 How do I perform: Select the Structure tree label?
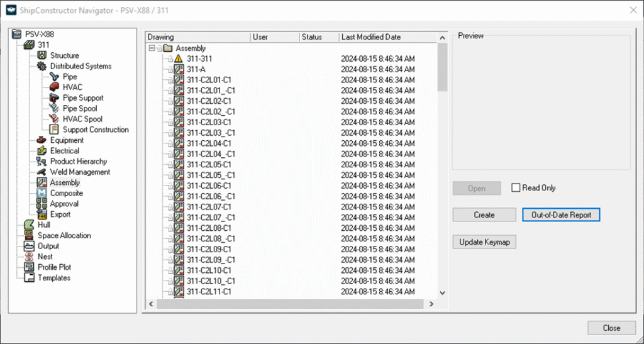pos(65,55)
